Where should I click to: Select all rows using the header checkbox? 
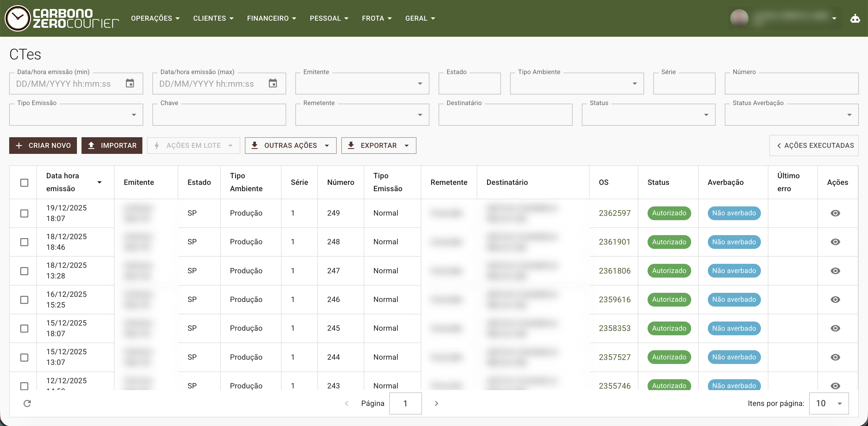coord(24,183)
